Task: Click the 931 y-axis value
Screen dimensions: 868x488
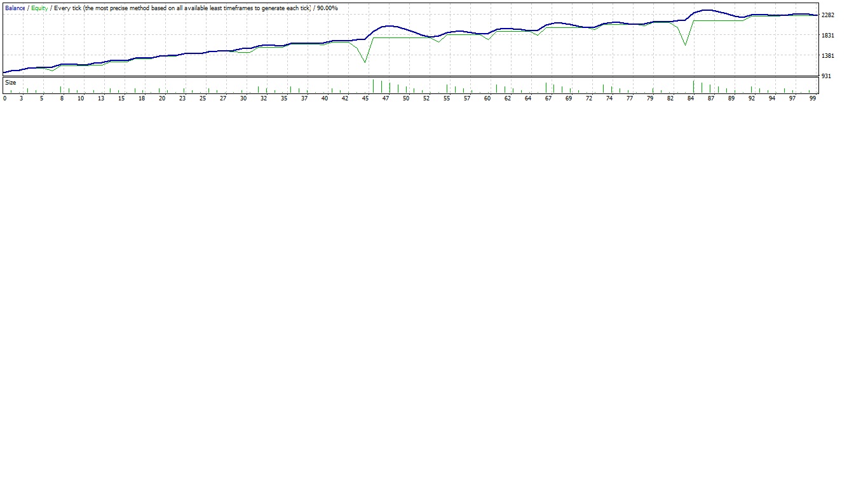Action: pos(826,76)
